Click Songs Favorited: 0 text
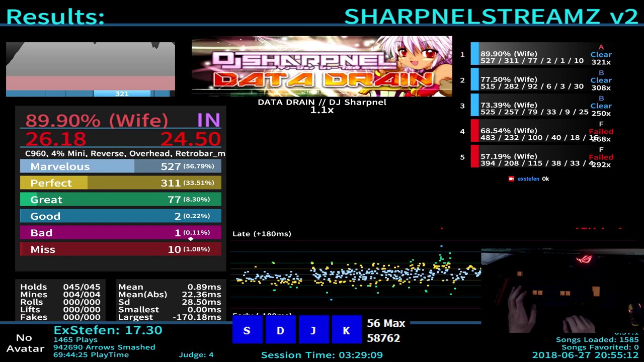Viewport: 644px width, 362px height. click(x=600, y=347)
